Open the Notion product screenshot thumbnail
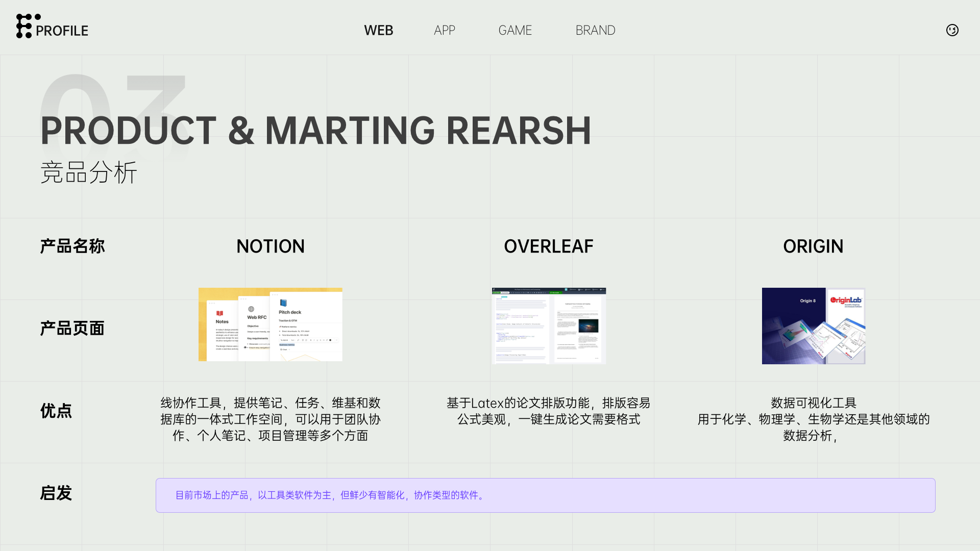This screenshot has height=551, width=980. pos(270,324)
